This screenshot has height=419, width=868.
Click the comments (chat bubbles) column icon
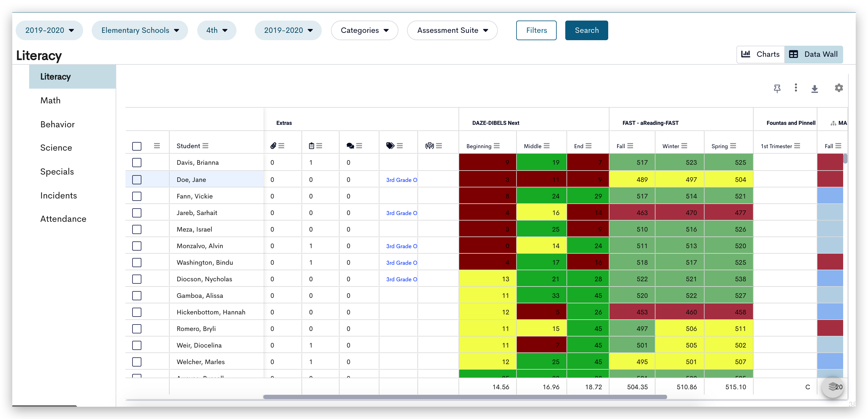(351, 146)
